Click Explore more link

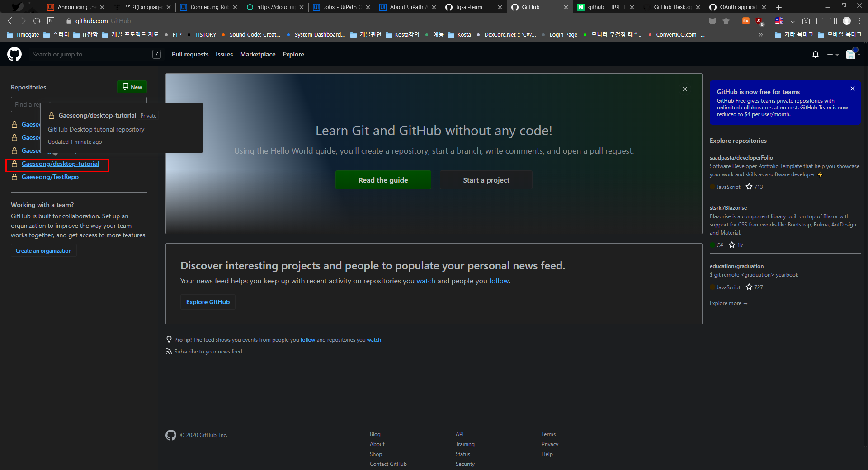pos(729,303)
